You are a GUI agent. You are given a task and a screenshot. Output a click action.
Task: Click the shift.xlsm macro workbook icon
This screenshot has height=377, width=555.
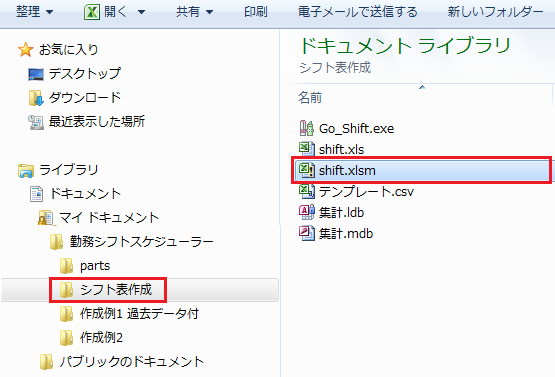coord(307,170)
